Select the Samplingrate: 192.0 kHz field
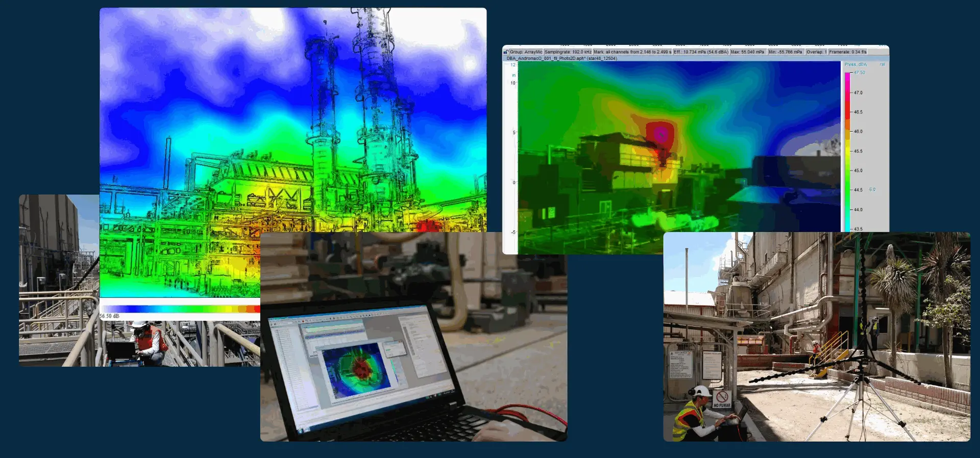Viewport: 980px width, 458px height. [x=568, y=52]
